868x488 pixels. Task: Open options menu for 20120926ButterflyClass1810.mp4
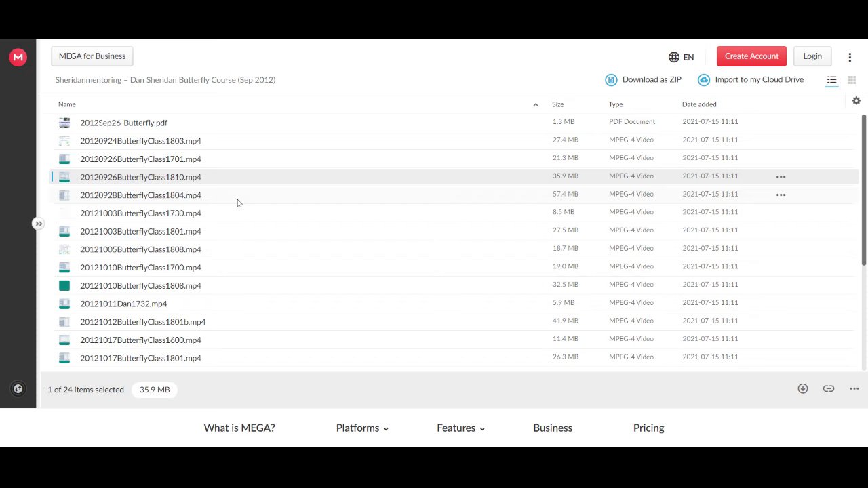(x=781, y=177)
